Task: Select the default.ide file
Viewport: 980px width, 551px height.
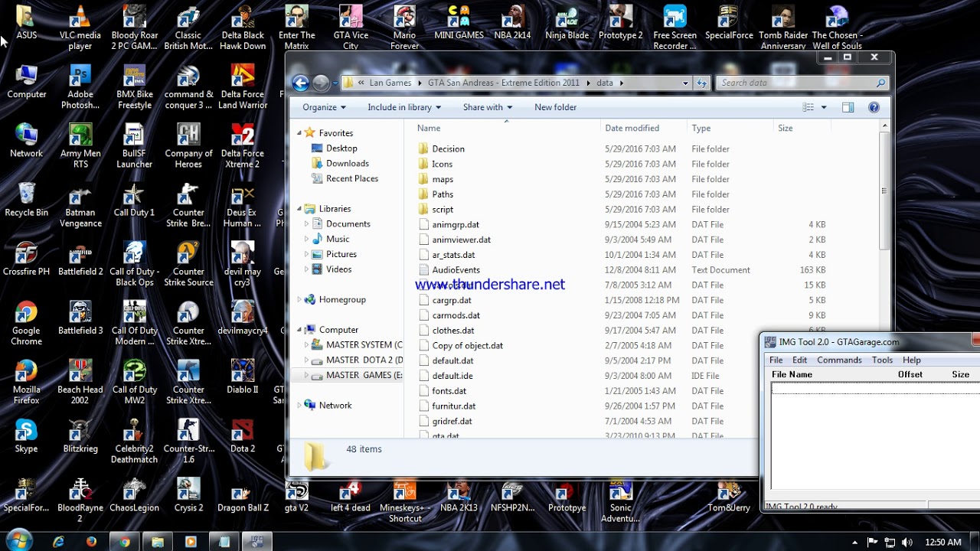Action: (x=452, y=376)
